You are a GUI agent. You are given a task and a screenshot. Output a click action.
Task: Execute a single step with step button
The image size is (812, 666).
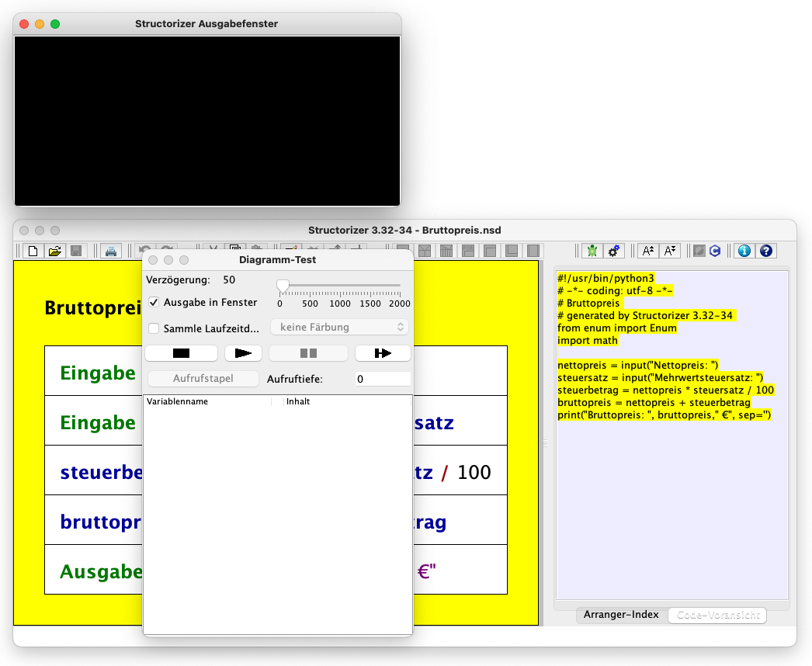383,353
